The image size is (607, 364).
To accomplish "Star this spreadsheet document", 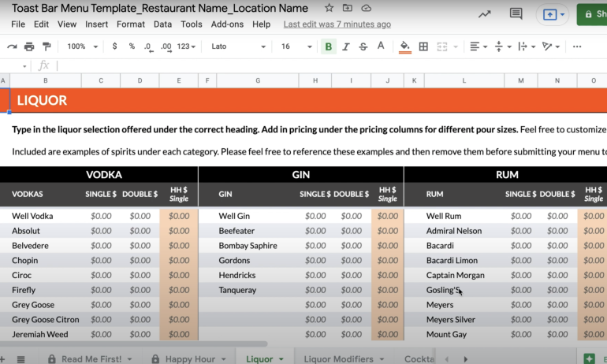I will tap(329, 8).
